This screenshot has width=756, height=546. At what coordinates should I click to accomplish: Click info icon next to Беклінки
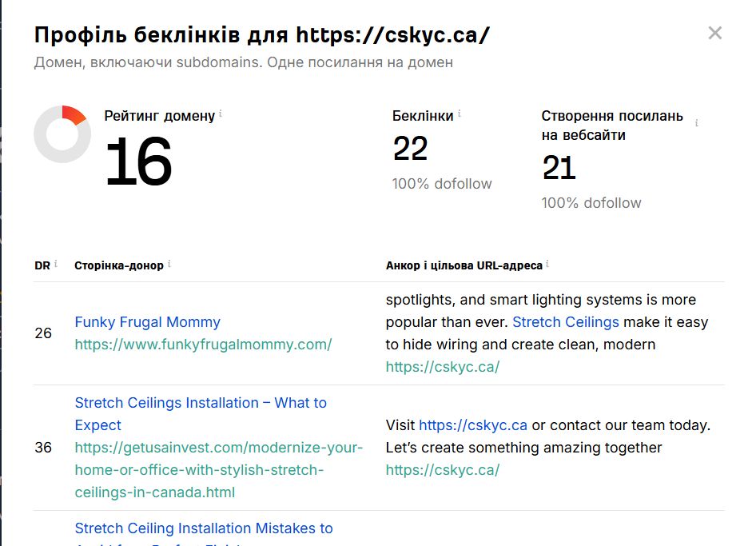[459, 114]
